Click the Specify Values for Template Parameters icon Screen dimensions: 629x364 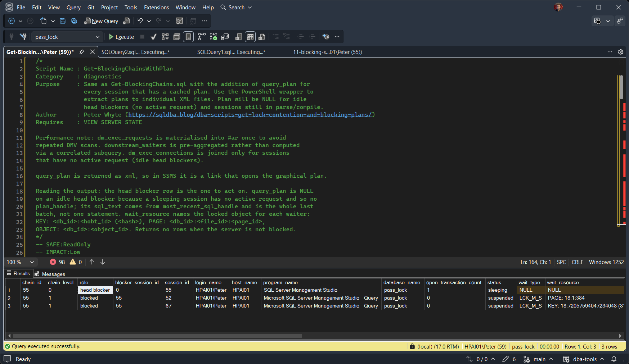point(326,37)
